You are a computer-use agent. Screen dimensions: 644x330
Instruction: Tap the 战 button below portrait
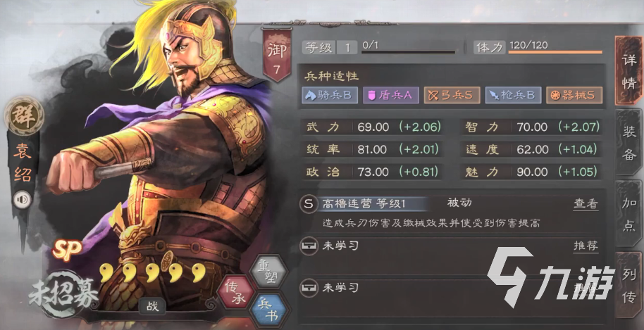click(152, 306)
